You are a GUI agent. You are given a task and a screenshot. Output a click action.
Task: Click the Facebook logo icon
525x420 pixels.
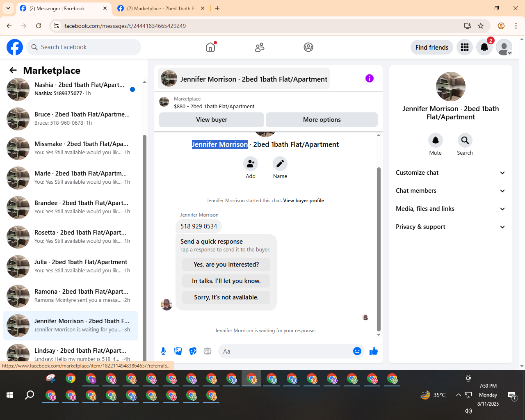click(x=15, y=47)
